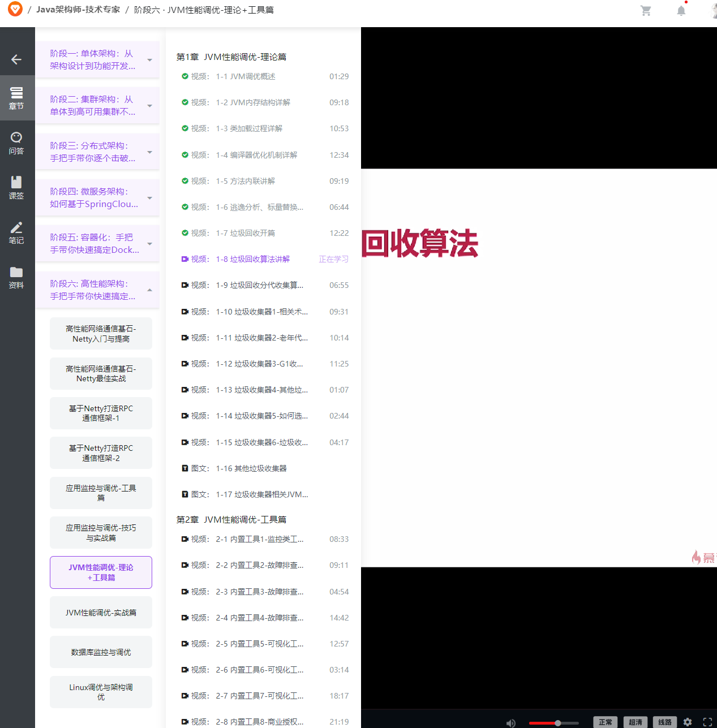Enter fullscreen mode
Screen dimensions: 717x728
(x=708, y=722)
